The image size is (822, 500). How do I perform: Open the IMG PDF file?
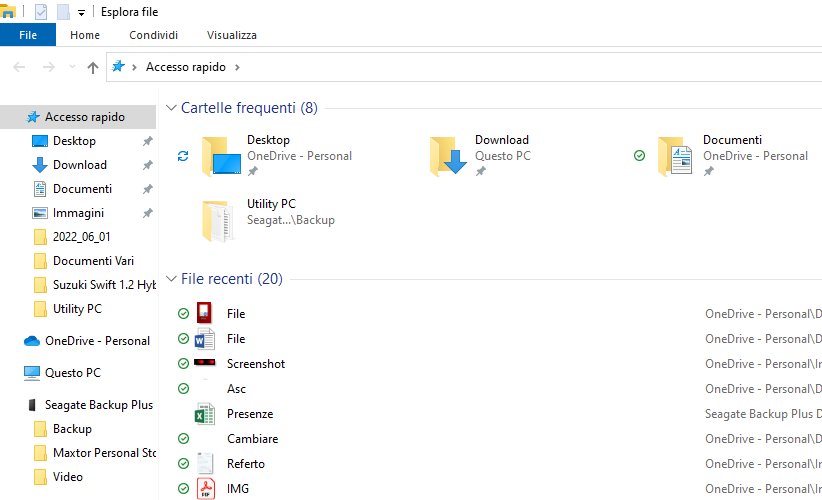238,489
